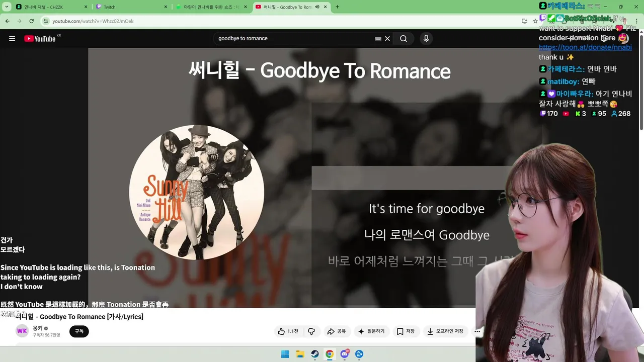Image resolution: width=644 pixels, height=362 pixels.
Task: Open a new tab with plus button
Action: tap(337, 7)
